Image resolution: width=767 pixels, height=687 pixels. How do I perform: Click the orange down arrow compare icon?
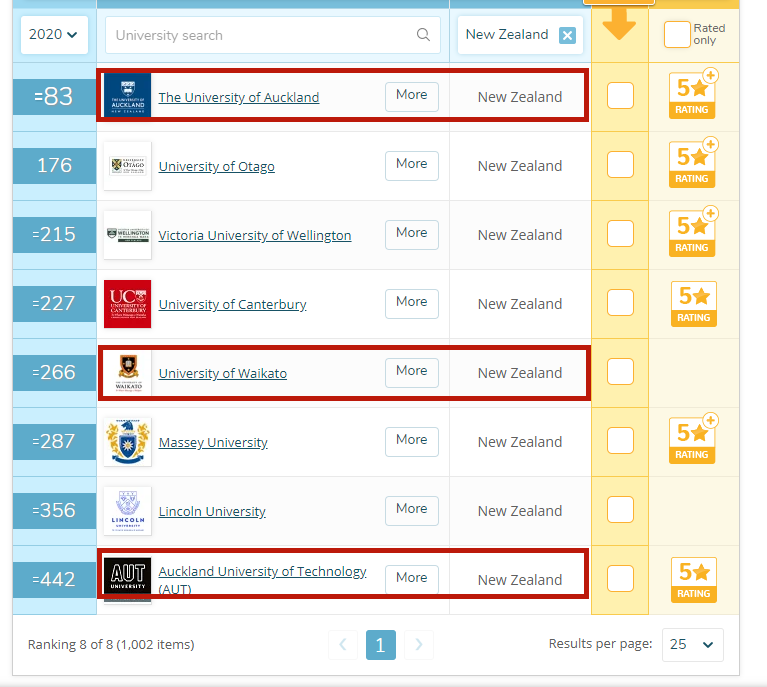tap(619, 23)
